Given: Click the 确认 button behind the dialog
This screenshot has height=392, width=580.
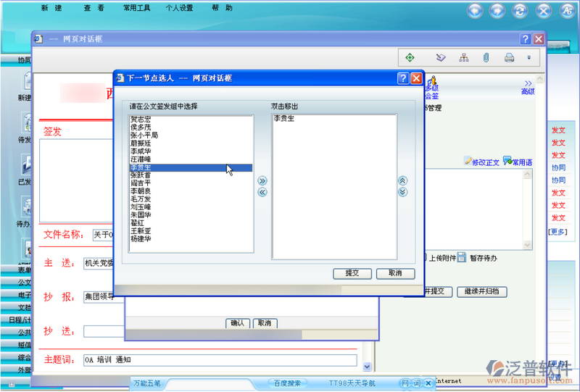Looking at the screenshot, I should click(x=238, y=323).
